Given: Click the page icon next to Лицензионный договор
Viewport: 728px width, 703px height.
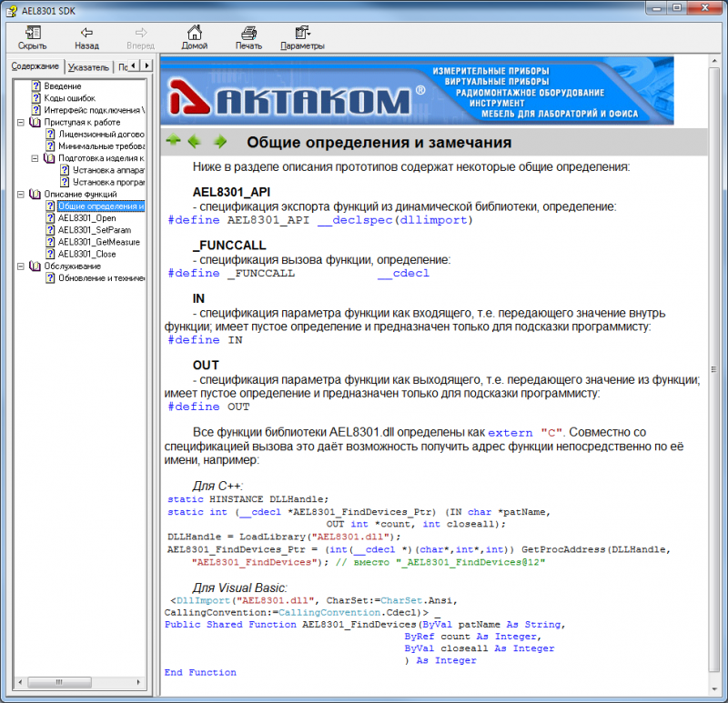Looking at the screenshot, I should [x=51, y=134].
